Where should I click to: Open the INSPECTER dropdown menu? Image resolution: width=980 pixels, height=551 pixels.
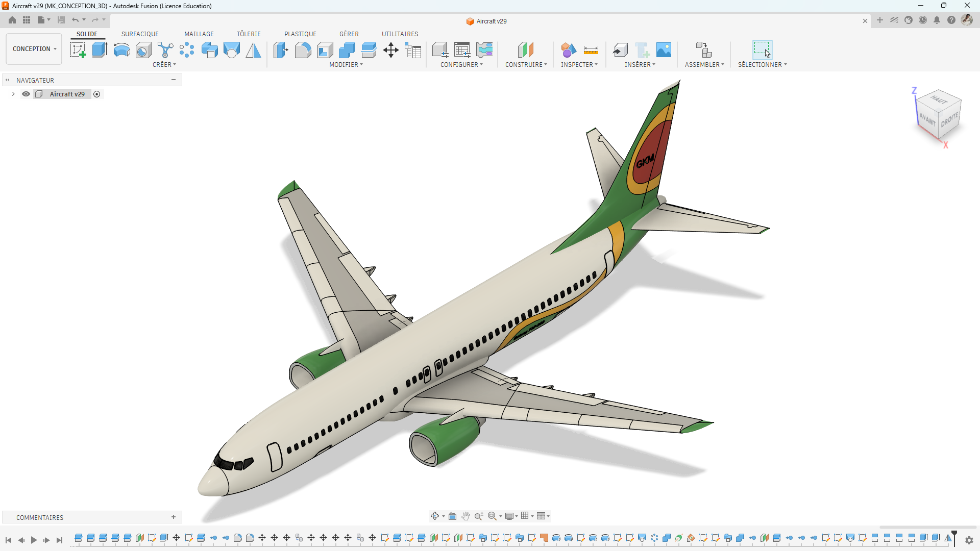point(579,65)
